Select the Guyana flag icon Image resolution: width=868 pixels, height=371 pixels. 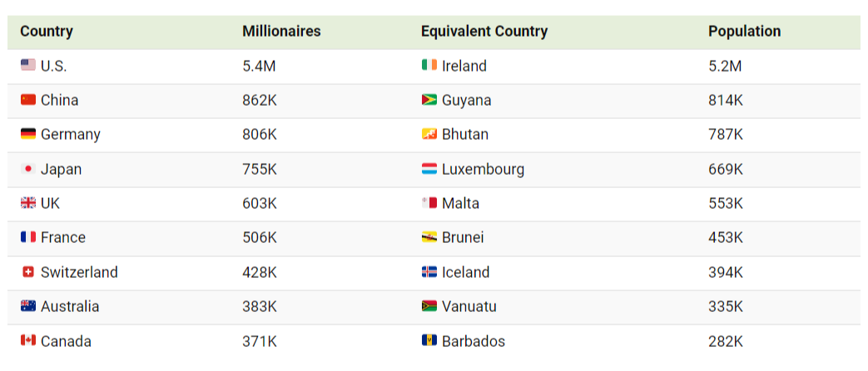tap(429, 100)
